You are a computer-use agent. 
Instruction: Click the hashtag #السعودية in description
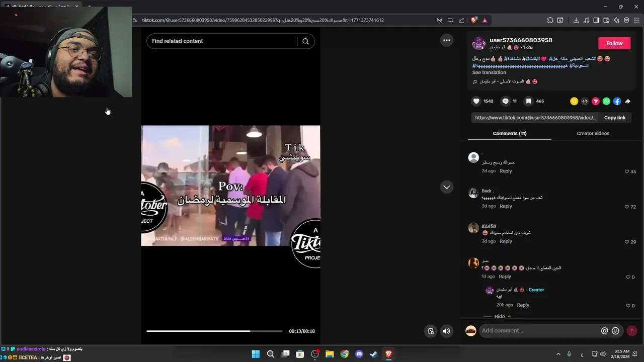tap(579, 66)
